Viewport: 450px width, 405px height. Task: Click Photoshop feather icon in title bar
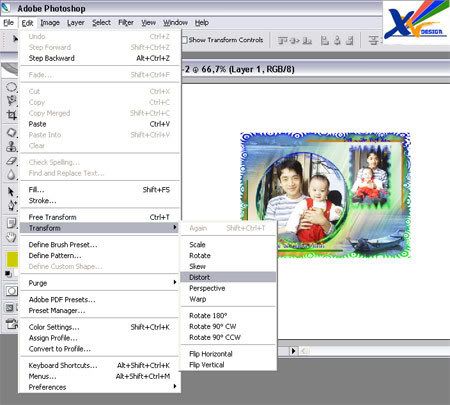[x=6, y=8]
